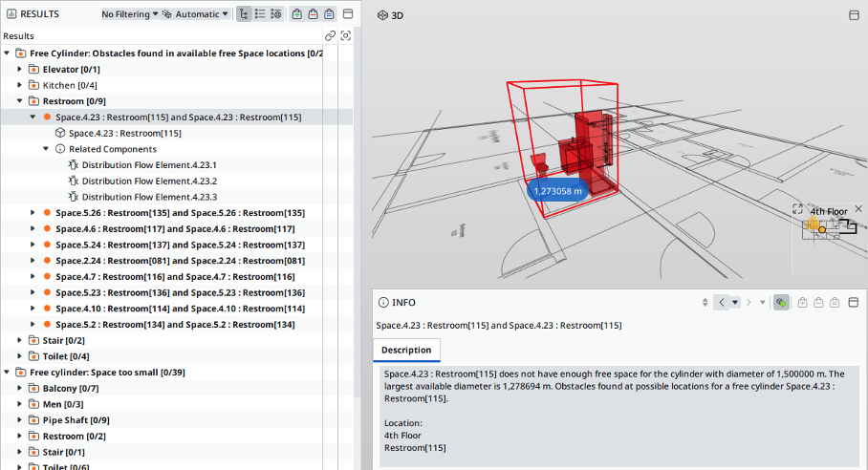Click the INFO panel info icon

(x=383, y=303)
